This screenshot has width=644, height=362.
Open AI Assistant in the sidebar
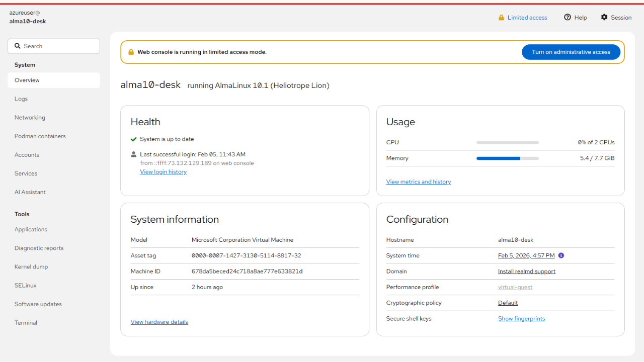[54, 192]
